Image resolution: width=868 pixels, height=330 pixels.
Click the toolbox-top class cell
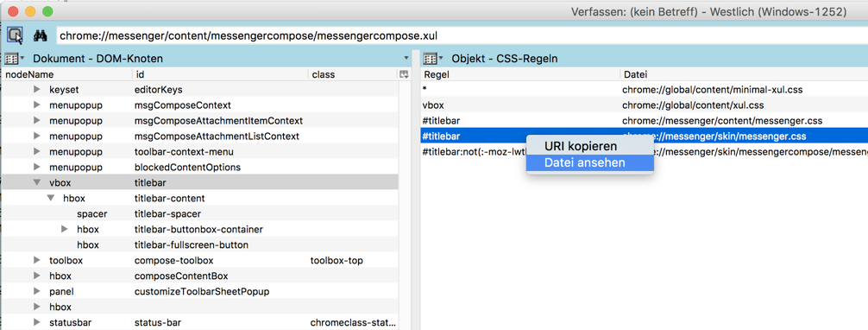pos(337,260)
